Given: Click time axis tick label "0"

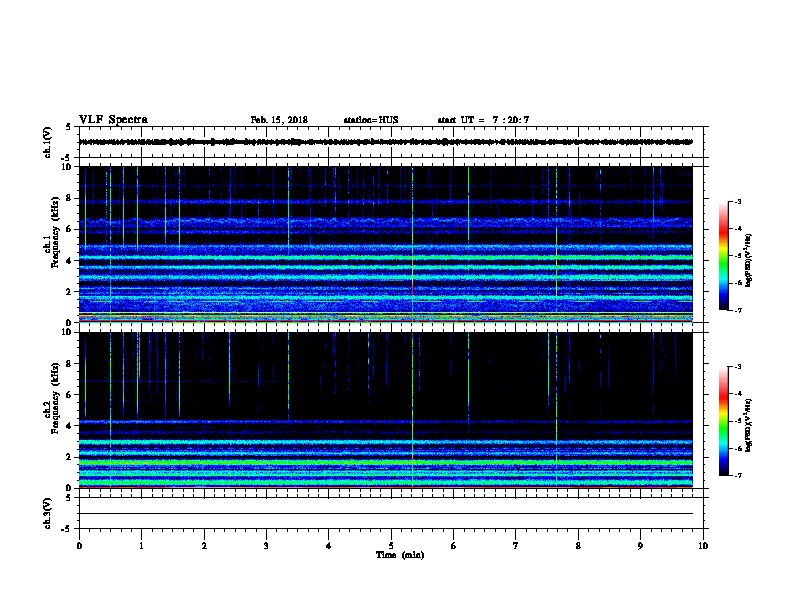Looking at the screenshot, I should [79, 546].
